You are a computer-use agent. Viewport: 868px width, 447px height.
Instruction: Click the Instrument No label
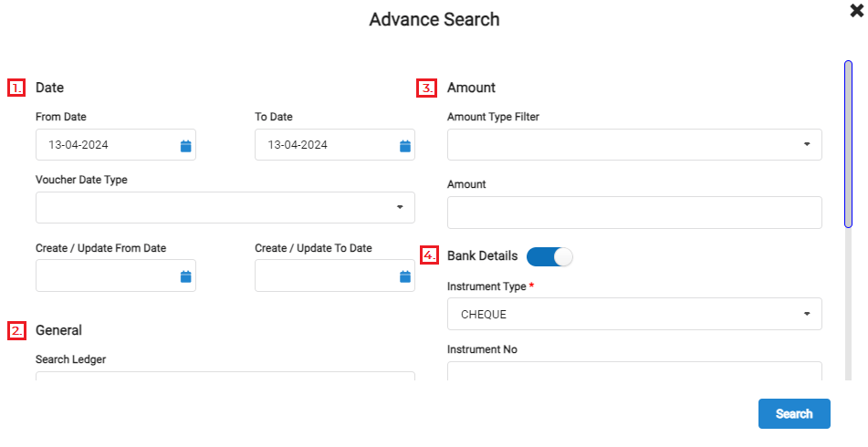(482, 349)
